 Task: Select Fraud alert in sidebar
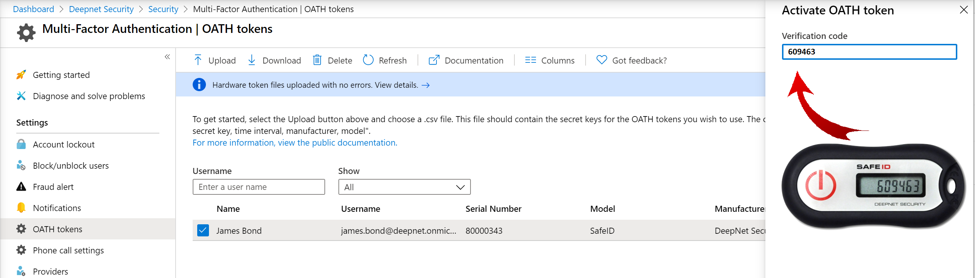click(53, 187)
